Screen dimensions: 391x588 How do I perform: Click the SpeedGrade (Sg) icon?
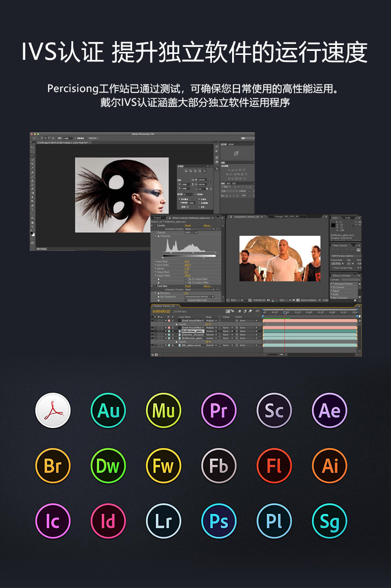[x=330, y=521]
